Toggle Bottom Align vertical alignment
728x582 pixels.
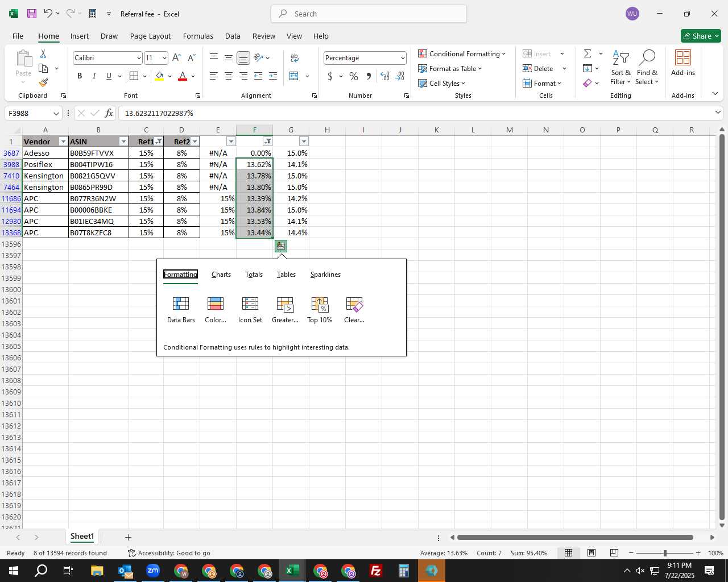pos(243,57)
